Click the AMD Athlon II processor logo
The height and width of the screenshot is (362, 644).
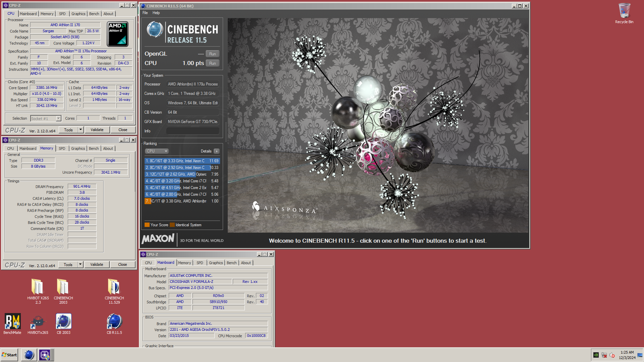coord(117,34)
